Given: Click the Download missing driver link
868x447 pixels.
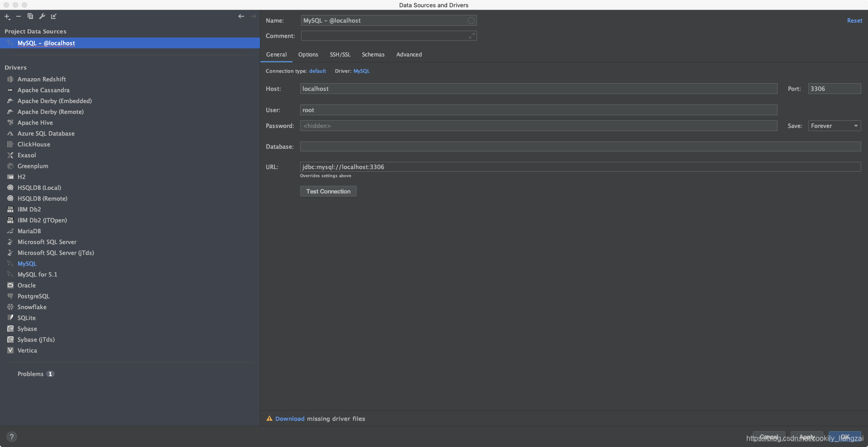Looking at the screenshot, I should [x=290, y=419].
